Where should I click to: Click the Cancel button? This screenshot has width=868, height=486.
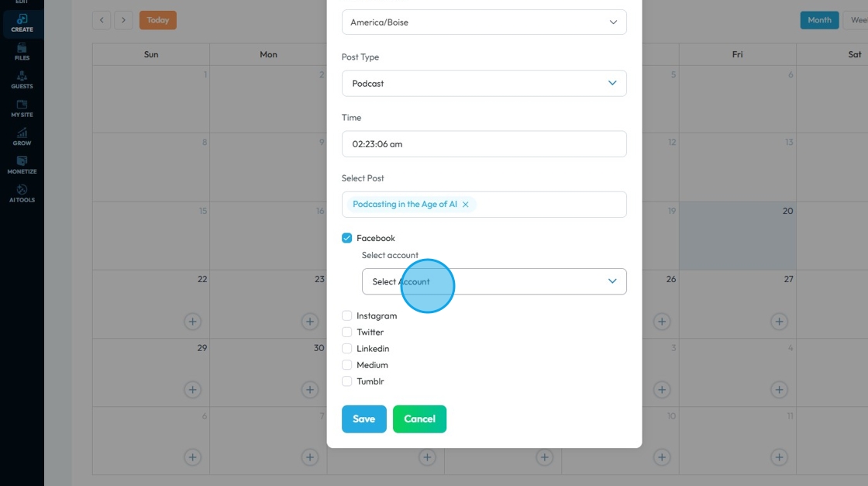click(419, 419)
